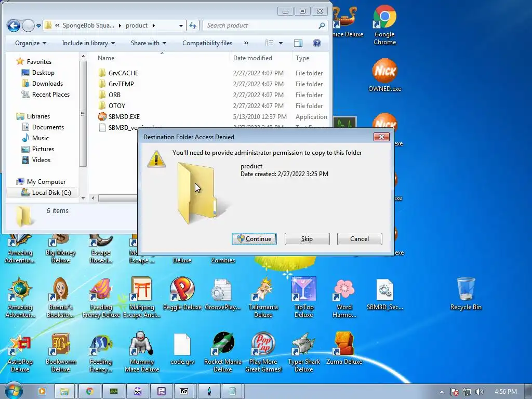Open 7-Zip from taskbar
The height and width of the screenshot is (399, 532).
(183, 391)
